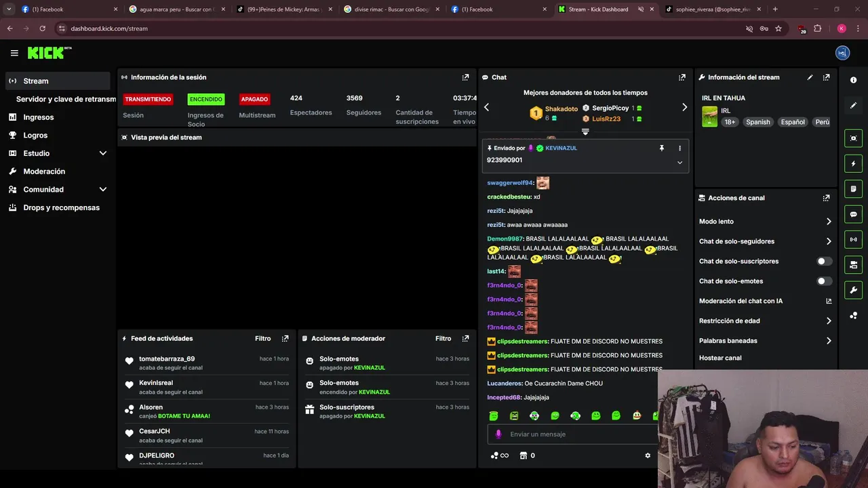Viewport: 868px width, 488px height.
Task: Open Modo lento options arrow
Action: click(829, 222)
